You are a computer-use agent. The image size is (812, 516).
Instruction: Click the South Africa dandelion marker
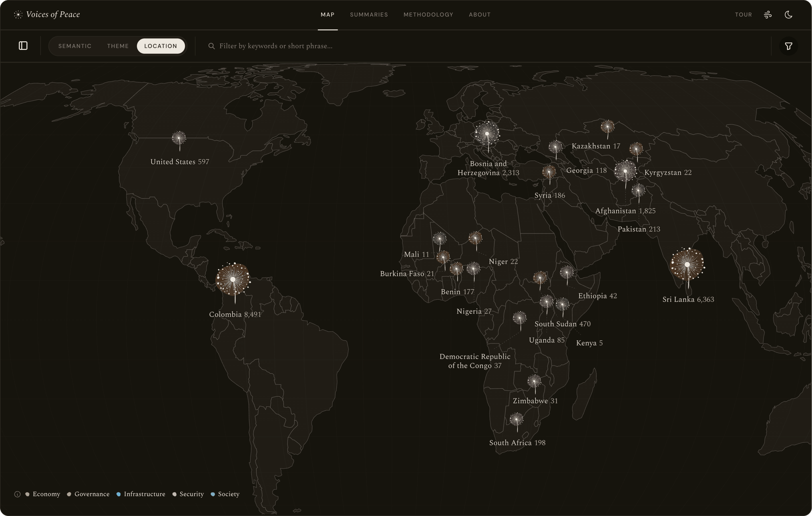(x=516, y=419)
